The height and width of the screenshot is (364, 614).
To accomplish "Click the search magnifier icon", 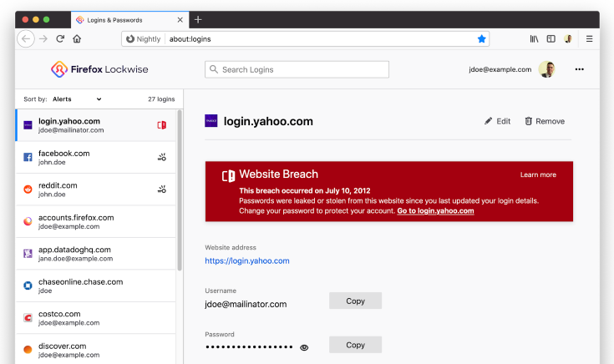I will [x=213, y=69].
